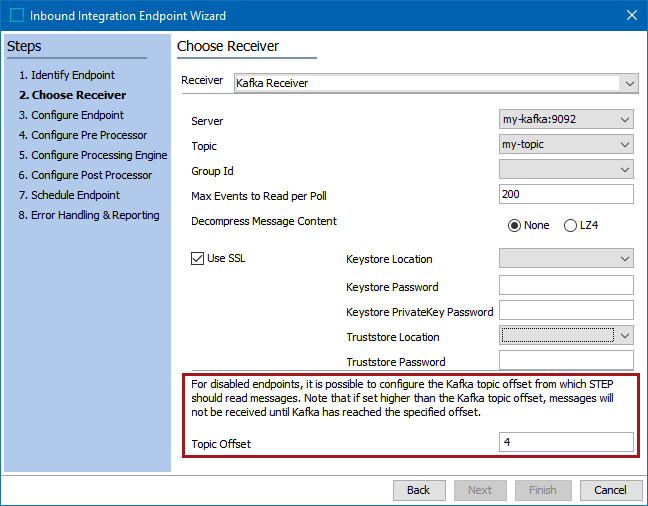The width and height of the screenshot is (648, 506).
Task: Click the Back button
Action: coord(419,490)
